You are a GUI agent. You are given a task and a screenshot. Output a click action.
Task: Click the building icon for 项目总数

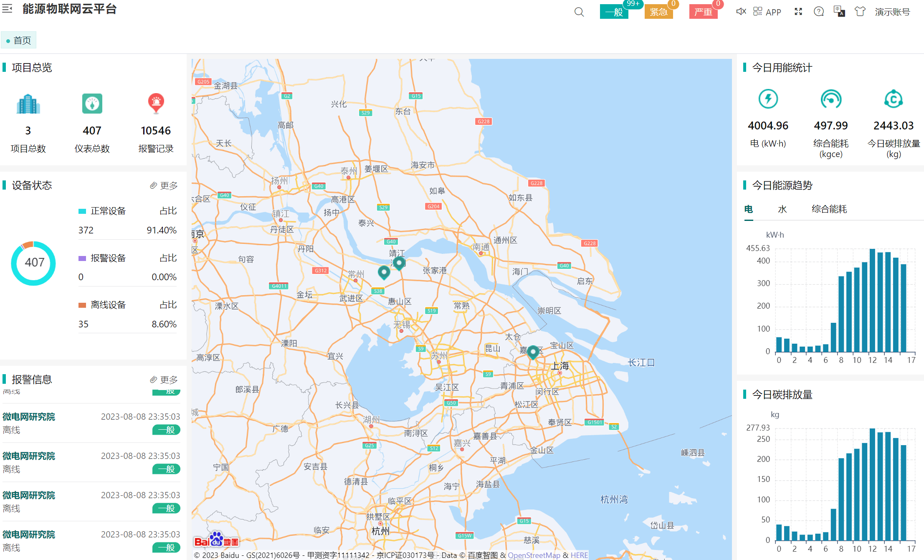pyautogui.click(x=28, y=104)
